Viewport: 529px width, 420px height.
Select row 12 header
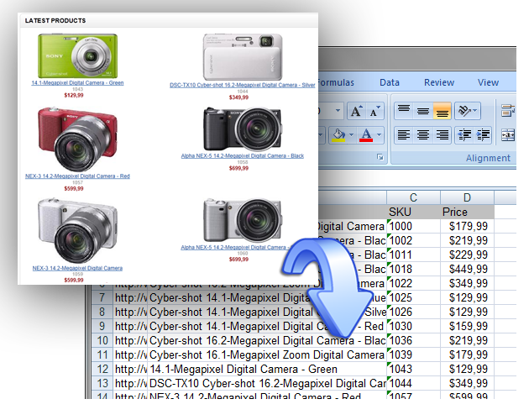102,369
